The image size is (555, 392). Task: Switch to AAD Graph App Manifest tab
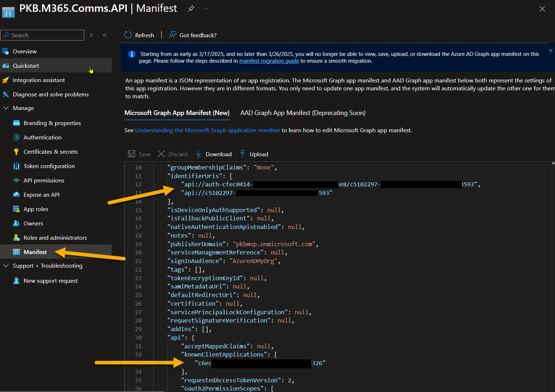tap(303, 113)
